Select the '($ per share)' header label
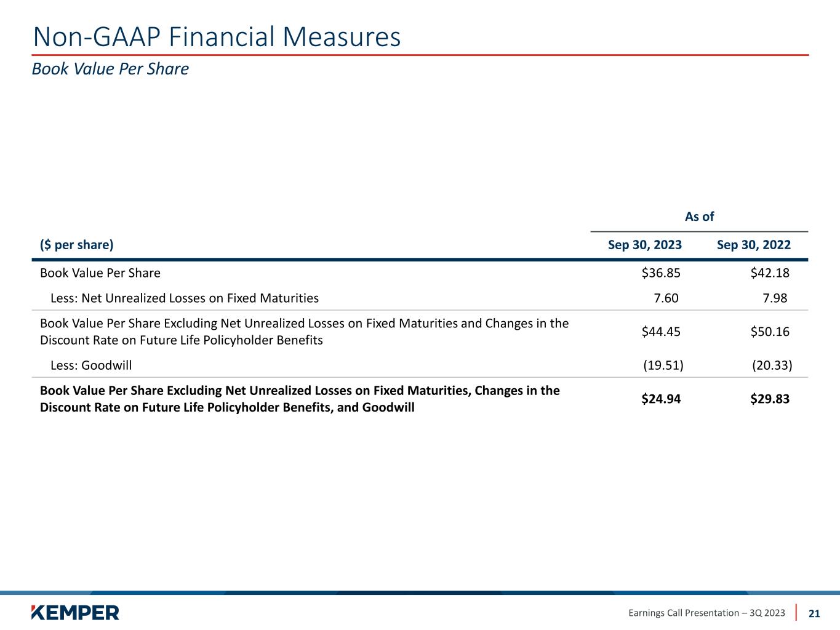 tap(77, 245)
